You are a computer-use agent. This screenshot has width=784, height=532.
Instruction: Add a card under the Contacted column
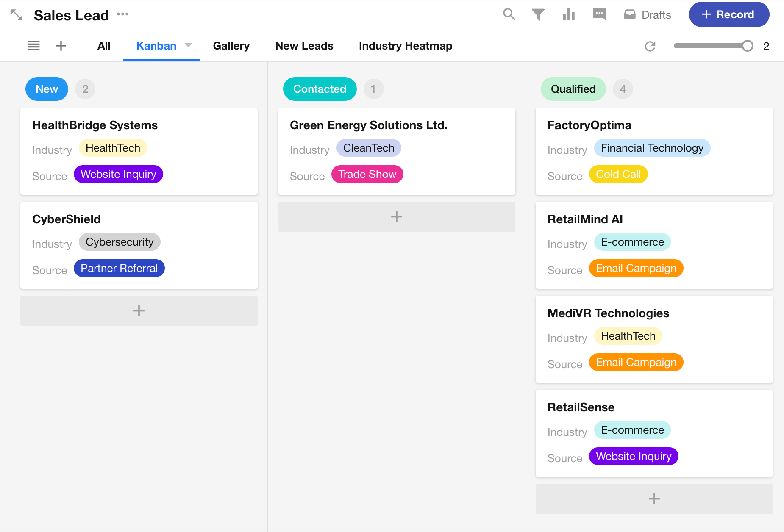click(396, 217)
